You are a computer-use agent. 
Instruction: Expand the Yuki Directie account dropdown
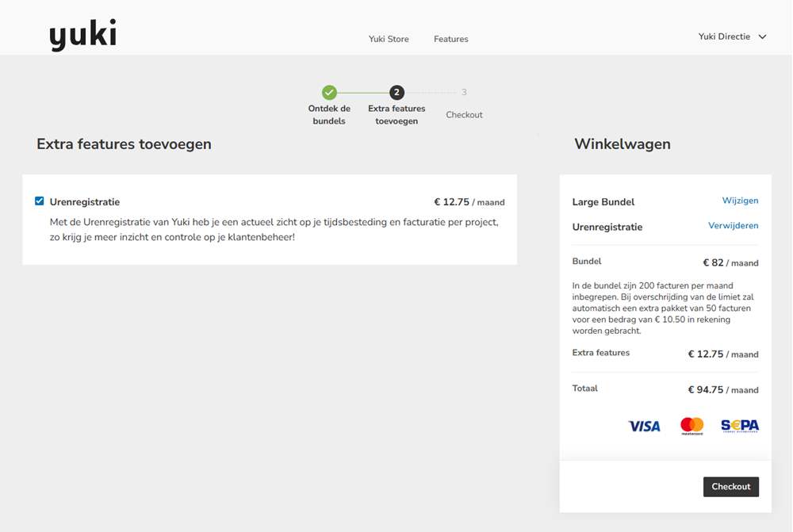(732, 36)
